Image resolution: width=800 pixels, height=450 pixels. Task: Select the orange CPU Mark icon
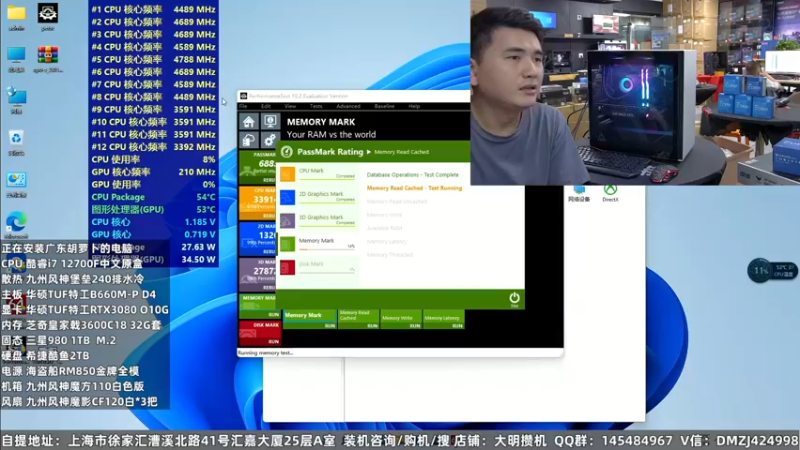pyautogui.click(x=287, y=174)
